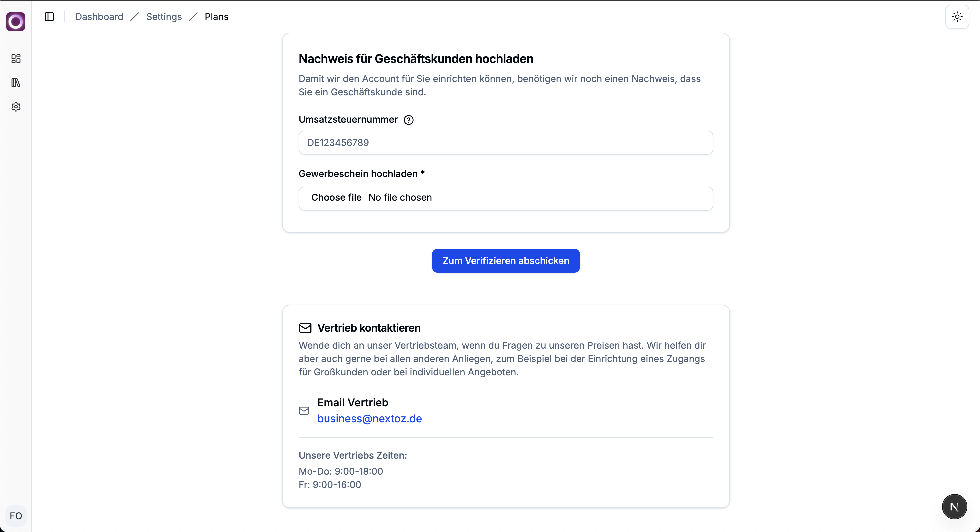The width and height of the screenshot is (980, 532).
Task: Click the Umsatzsteuernummer help question icon
Action: tap(409, 120)
